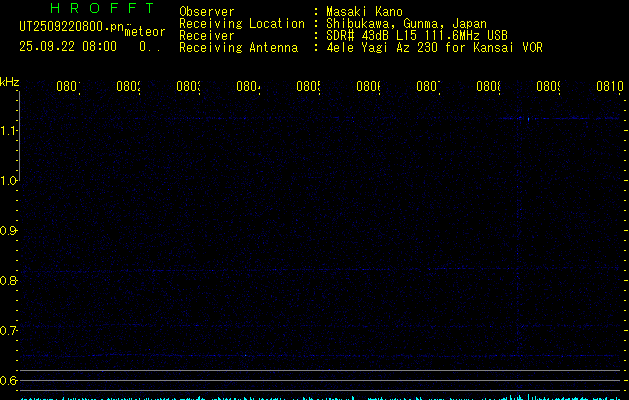The height and width of the screenshot is (400, 629).
Task: Select the Receiving Antenna label
Action: point(238,47)
